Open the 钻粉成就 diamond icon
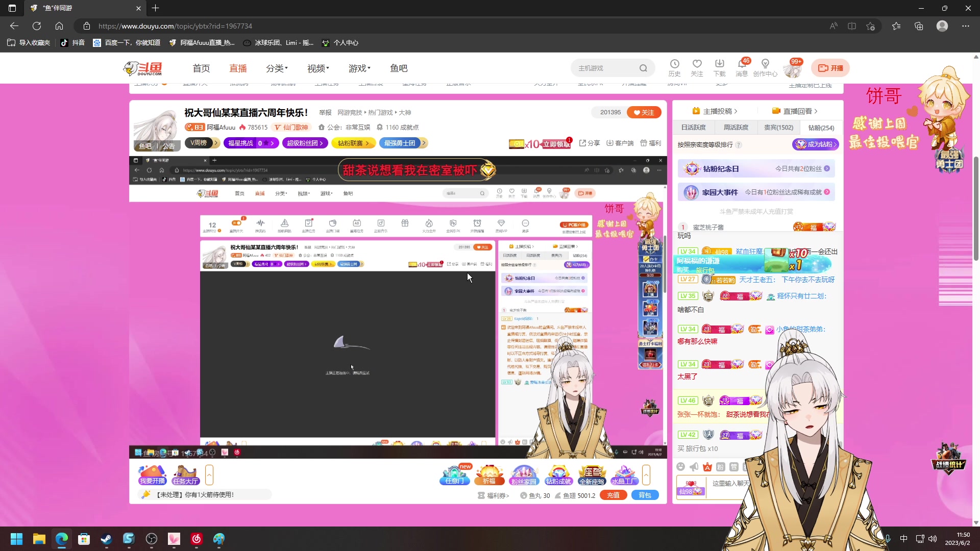The height and width of the screenshot is (551, 980). [x=558, y=475]
